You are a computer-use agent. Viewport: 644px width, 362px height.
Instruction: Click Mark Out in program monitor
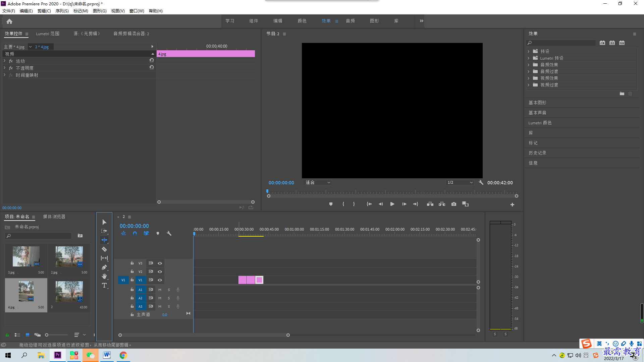(354, 204)
